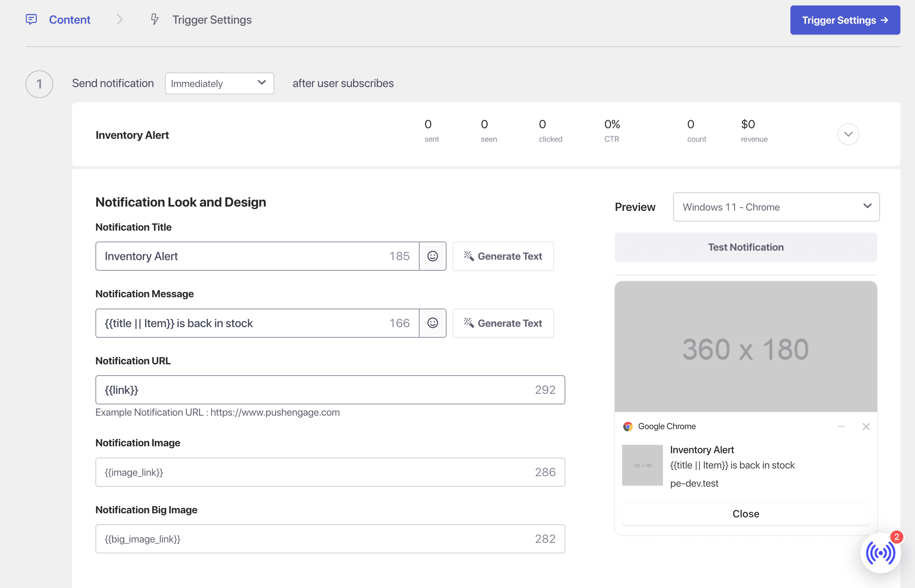Click the Test Notification button
Image resolution: width=915 pixels, height=588 pixels.
746,247
